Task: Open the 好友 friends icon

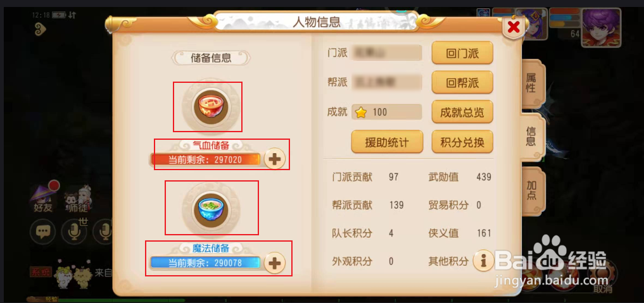Action: point(43,198)
